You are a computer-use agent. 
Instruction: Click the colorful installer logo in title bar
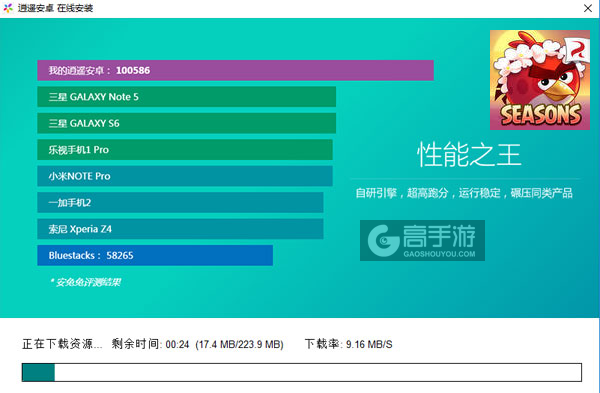coord(8,8)
